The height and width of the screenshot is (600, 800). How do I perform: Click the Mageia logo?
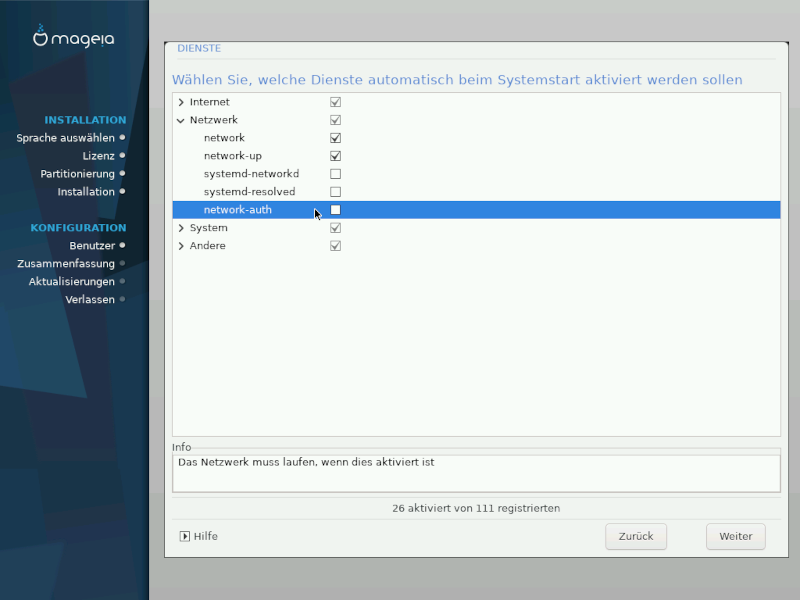pos(74,39)
